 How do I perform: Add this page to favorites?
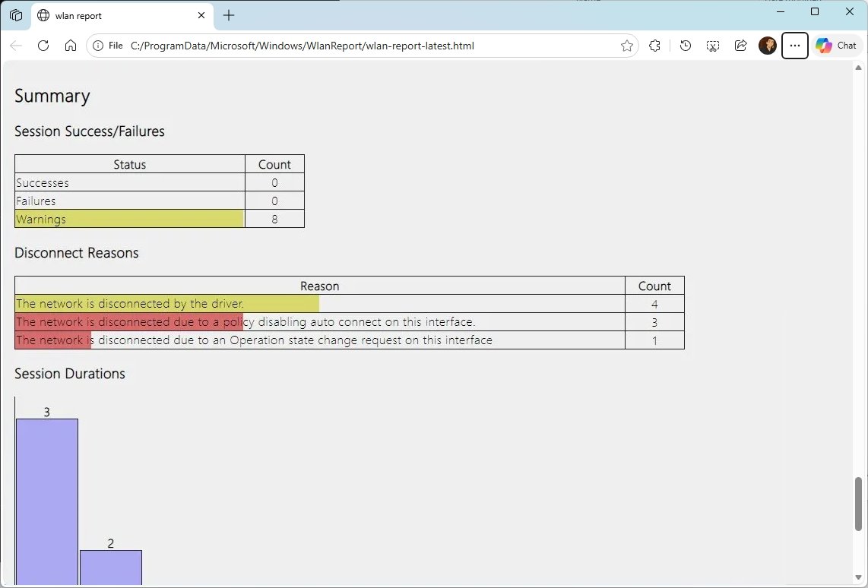click(626, 46)
